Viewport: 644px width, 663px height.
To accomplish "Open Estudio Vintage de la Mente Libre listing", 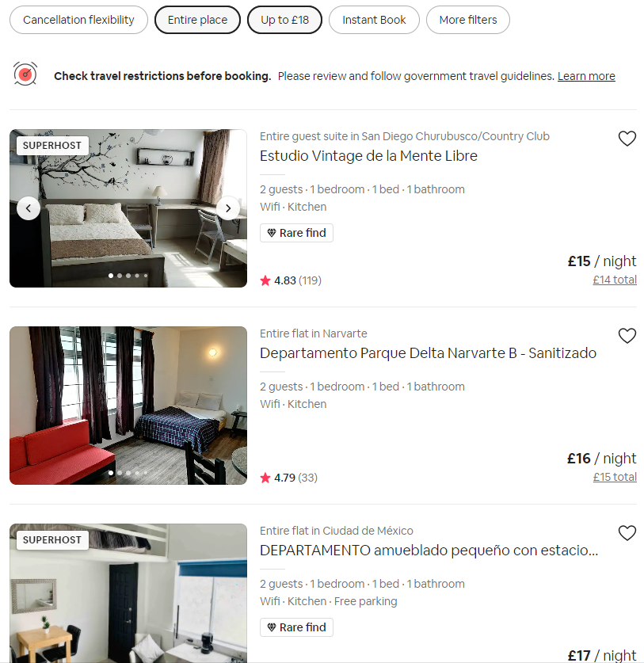I will 368,156.
